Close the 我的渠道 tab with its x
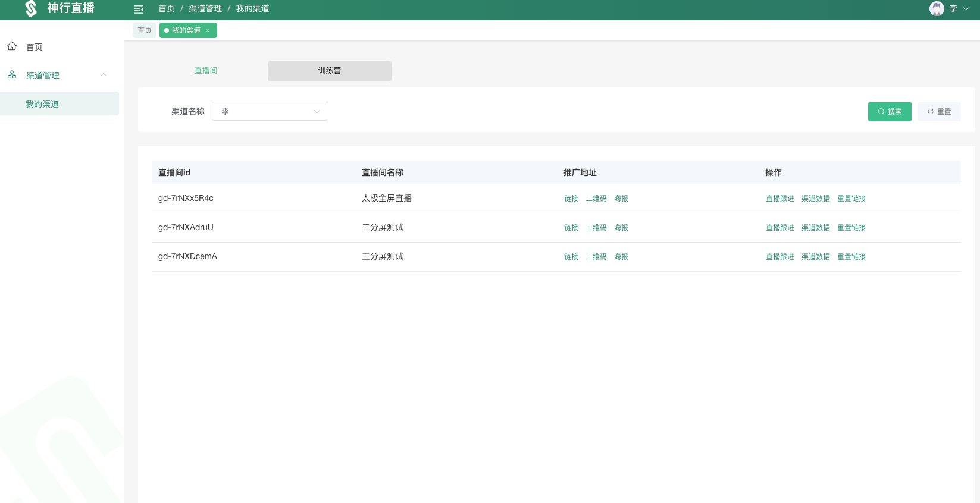This screenshot has width=980, height=503. coord(208,30)
